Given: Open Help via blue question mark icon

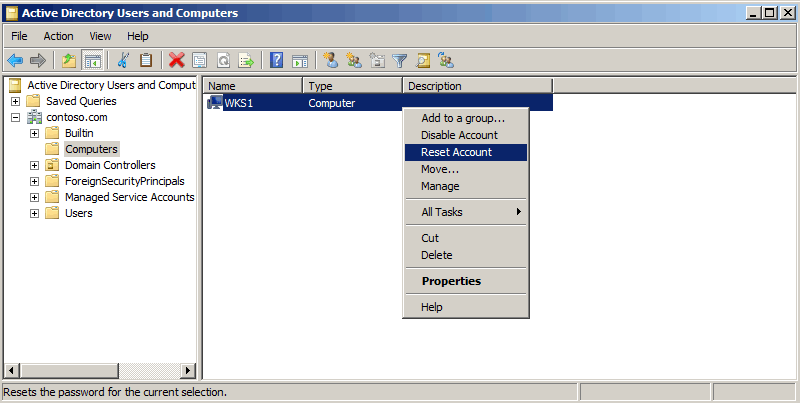Looking at the screenshot, I should [x=276, y=60].
